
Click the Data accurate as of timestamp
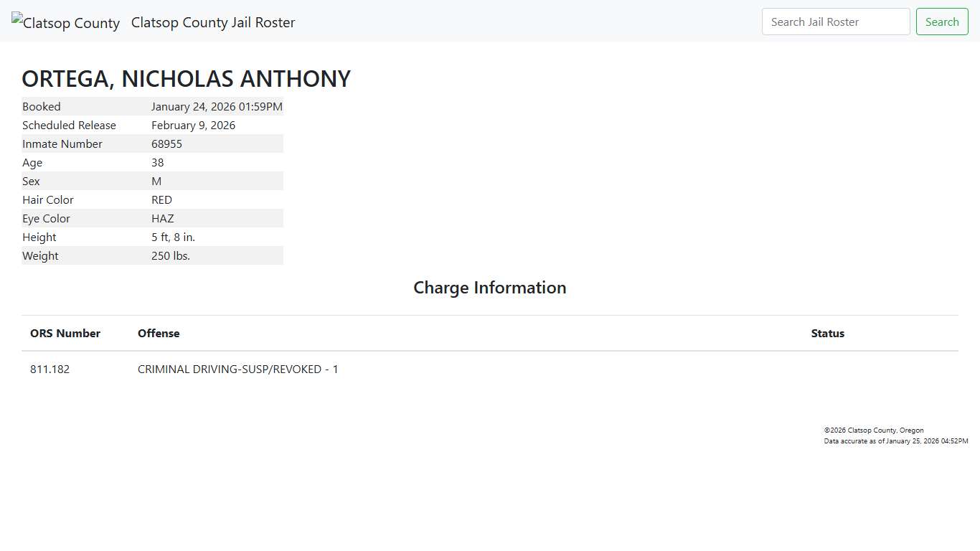pyautogui.click(x=895, y=441)
